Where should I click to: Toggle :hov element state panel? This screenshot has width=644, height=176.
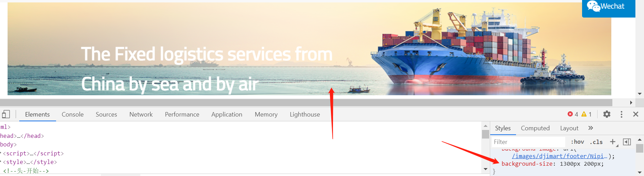pos(577,142)
